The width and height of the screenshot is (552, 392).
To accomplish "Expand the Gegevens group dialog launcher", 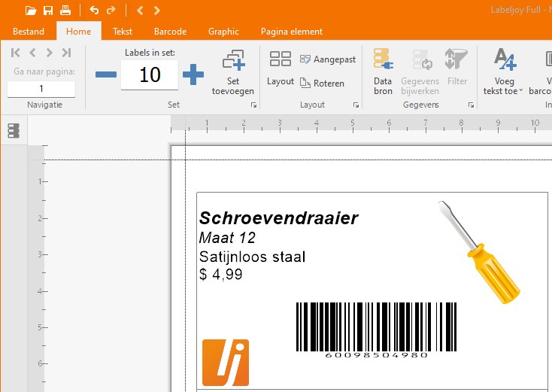I will pyautogui.click(x=471, y=105).
